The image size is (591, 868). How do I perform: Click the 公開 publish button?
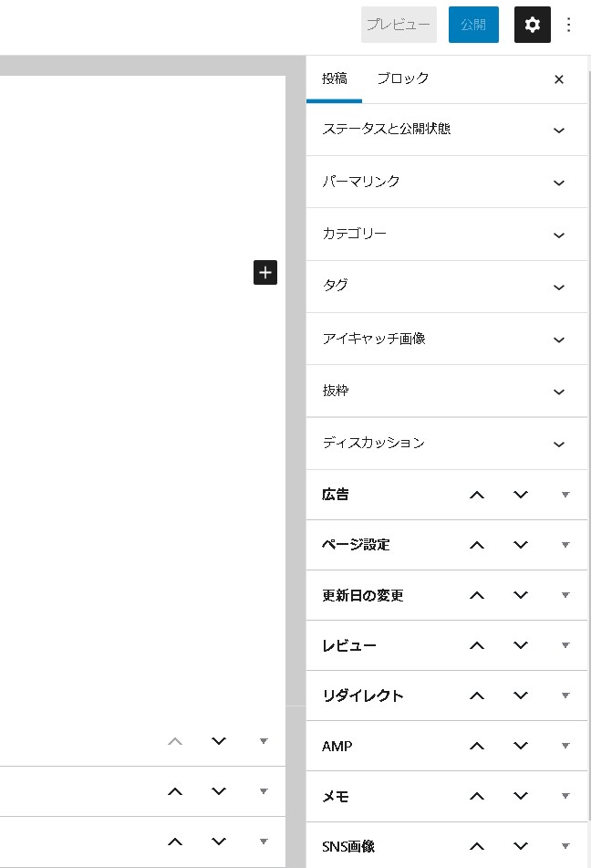[x=473, y=25]
